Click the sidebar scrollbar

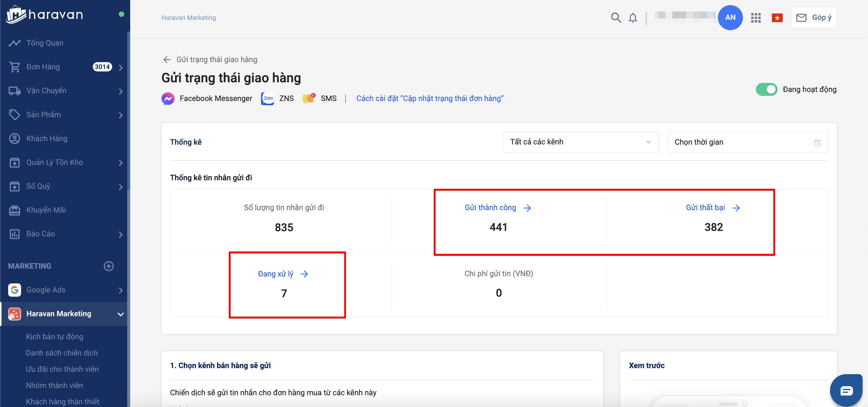pyautogui.click(x=128, y=111)
